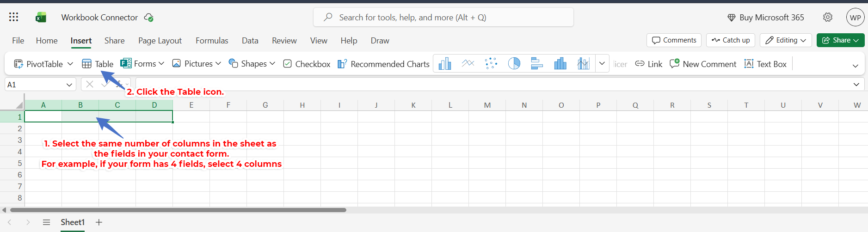Insert a Checkbox into cells
Image resolution: width=868 pixels, height=232 pixels.
point(307,64)
